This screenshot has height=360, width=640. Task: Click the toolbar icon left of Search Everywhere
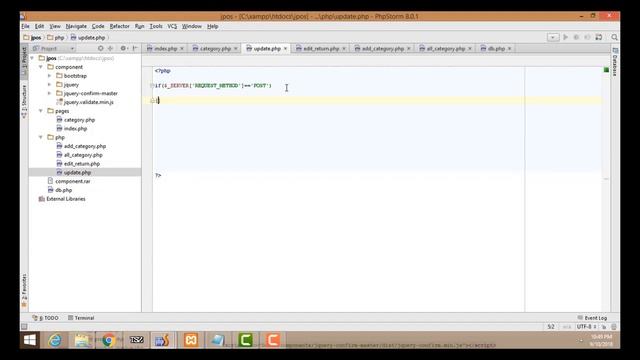[599, 37]
